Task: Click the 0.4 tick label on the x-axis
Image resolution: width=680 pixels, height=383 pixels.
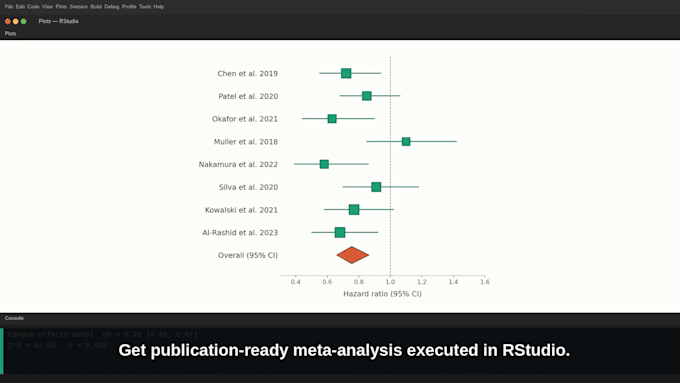Action: 295,282
